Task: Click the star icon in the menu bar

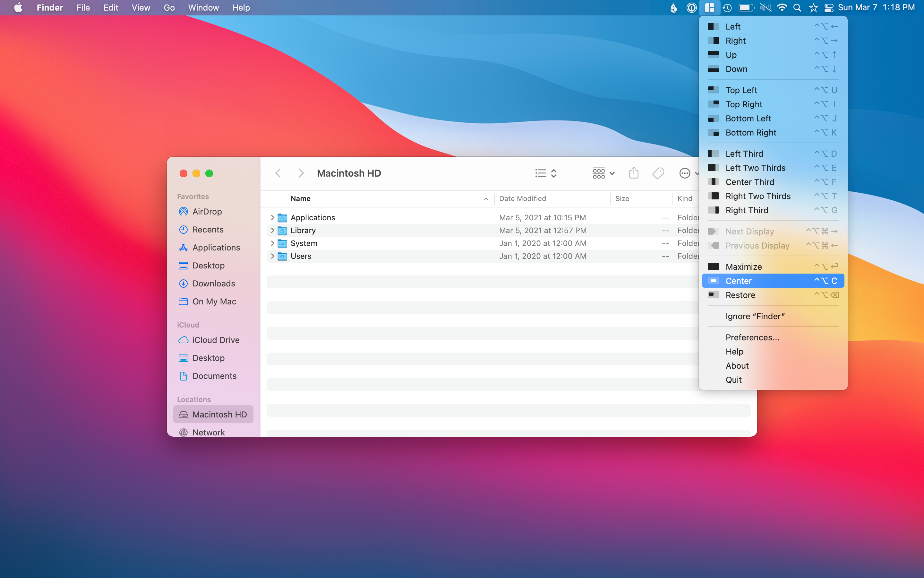Action: pos(813,8)
